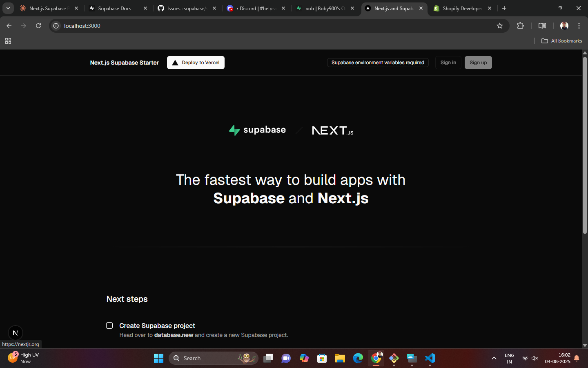Switch the ENG IN input language
588x368 pixels.
[509, 359]
